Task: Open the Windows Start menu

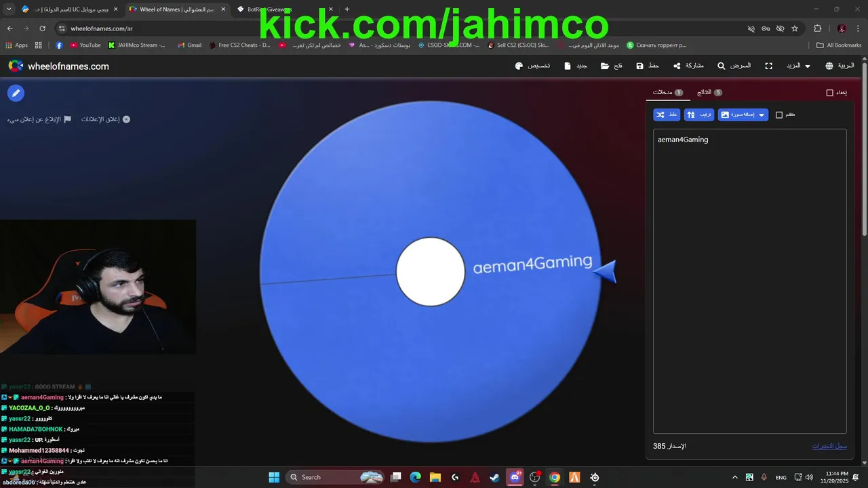Action: (x=274, y=477)
